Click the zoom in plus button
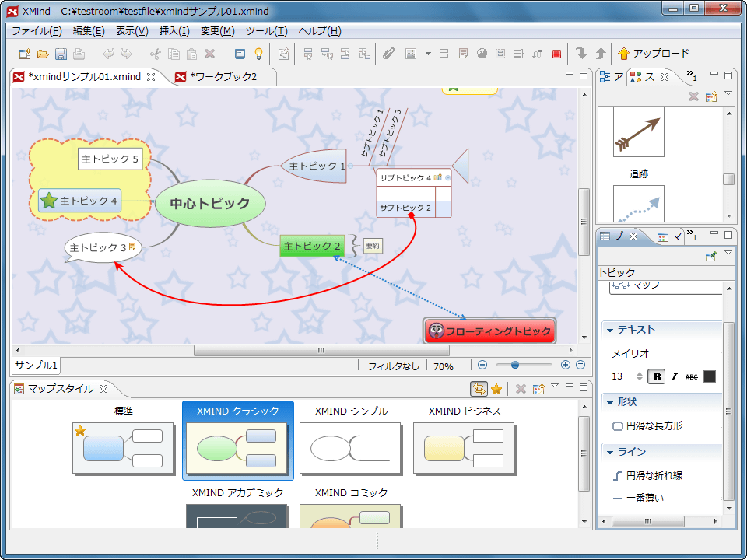The image size is (747, 560). 565,366
